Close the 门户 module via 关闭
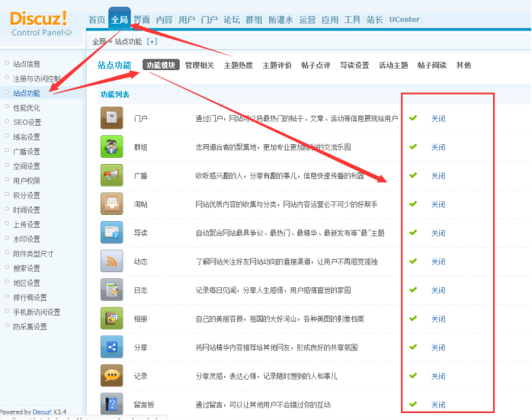 (x=438, y=119)
